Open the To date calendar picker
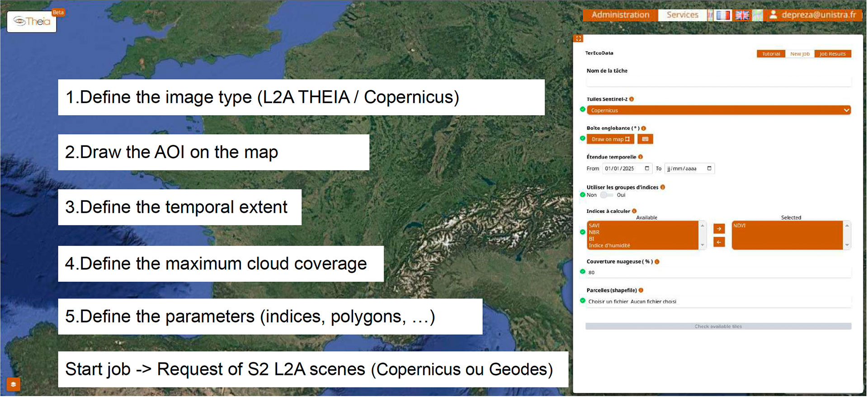Image resolution: width=868 pixels, height=397 pixels. tap(709, 168)
